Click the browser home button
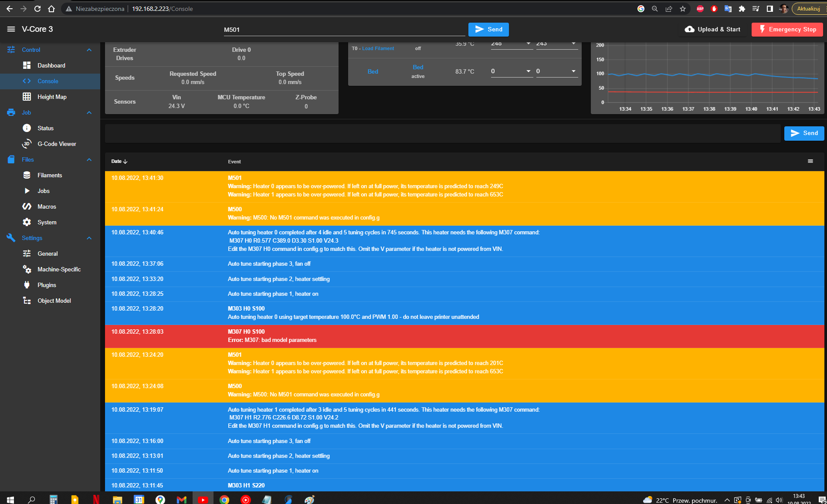This screenshot has width=827, height=504. 51,9
